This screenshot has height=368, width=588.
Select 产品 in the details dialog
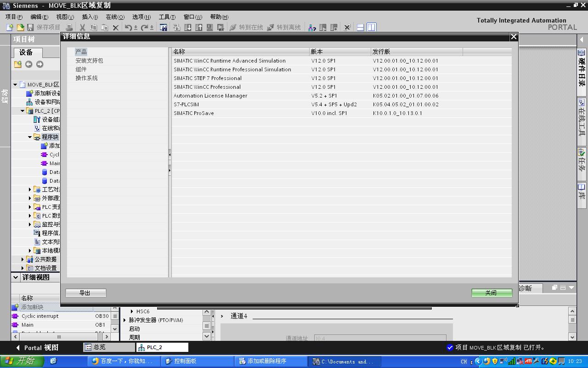pos(81,52)
